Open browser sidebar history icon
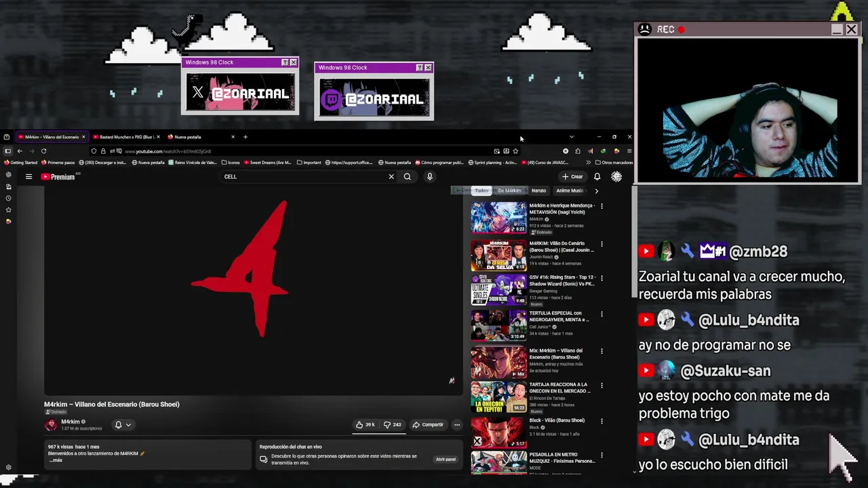The width and height of the screenshot is (868, 488). (x=8, y=198)
